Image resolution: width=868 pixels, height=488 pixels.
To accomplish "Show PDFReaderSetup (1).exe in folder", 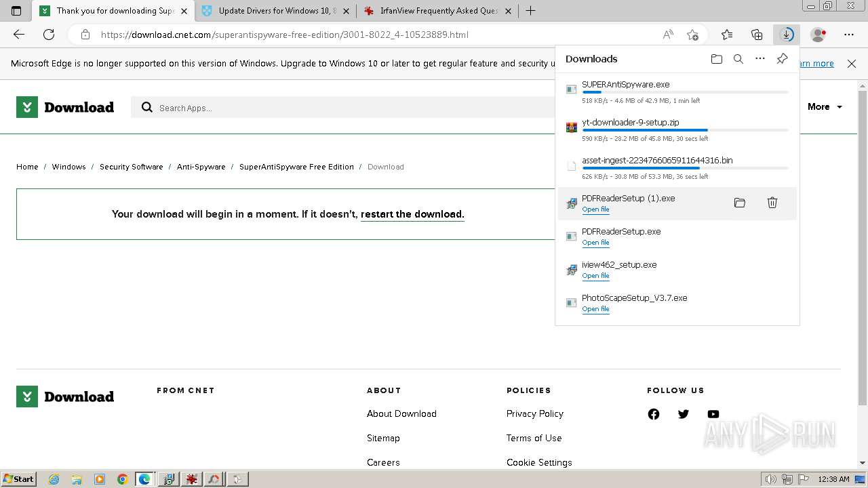I will click(x=740, y=203).
